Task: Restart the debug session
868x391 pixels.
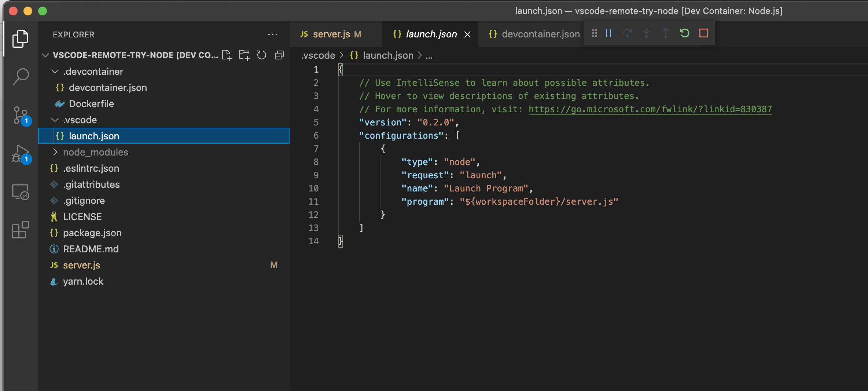Action: pyautogui.click(x=684, y=33)
